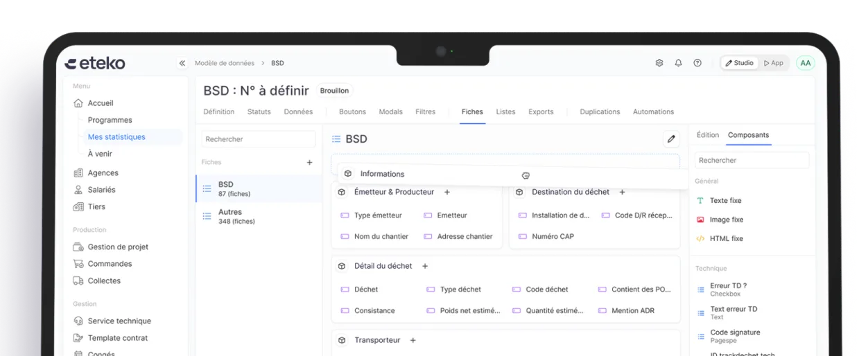
Task: Select the Adresse chantier field
Action: [x=458, y=236]
